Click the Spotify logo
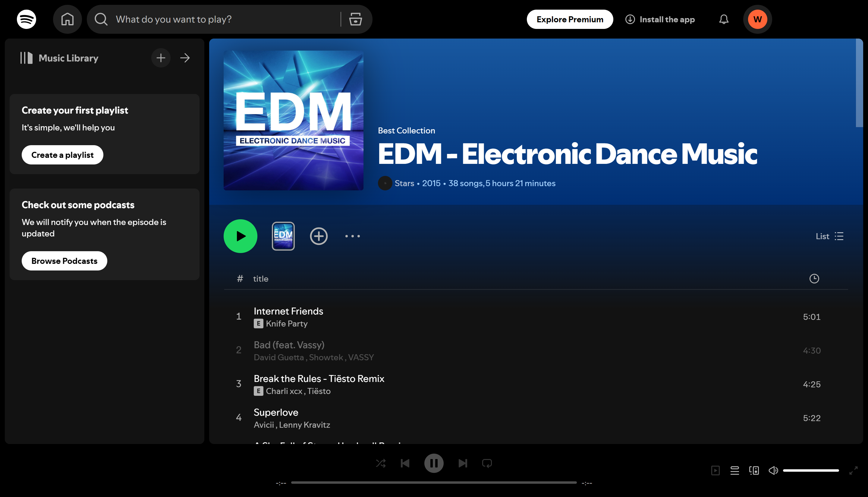 [26, 19]
